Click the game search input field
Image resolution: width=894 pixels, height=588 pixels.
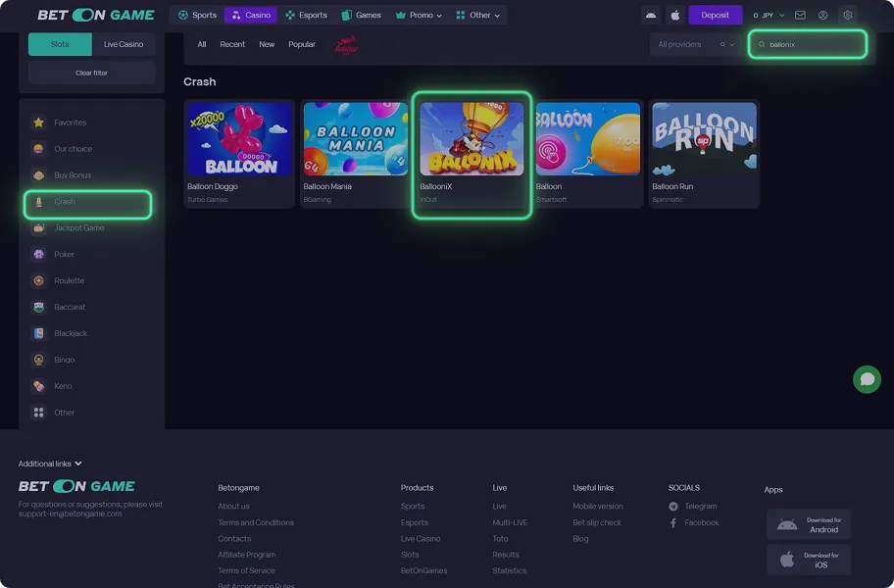tap(813, 44)
